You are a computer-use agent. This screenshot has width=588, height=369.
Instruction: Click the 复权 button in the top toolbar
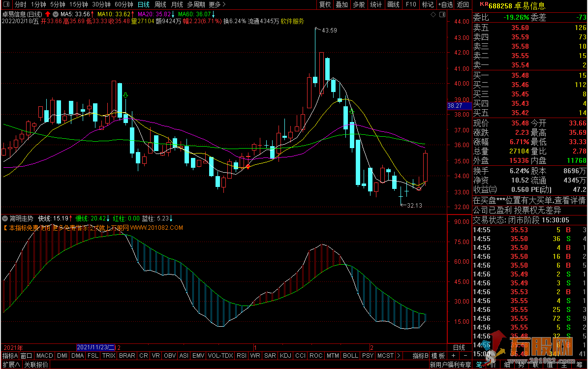coord(325,4)
